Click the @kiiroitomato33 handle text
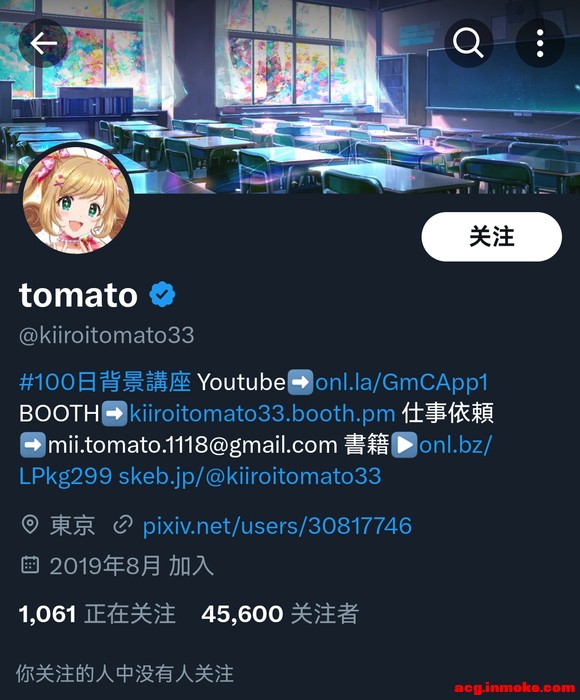This screenshot has width=580, height=700. click(107, 335)
